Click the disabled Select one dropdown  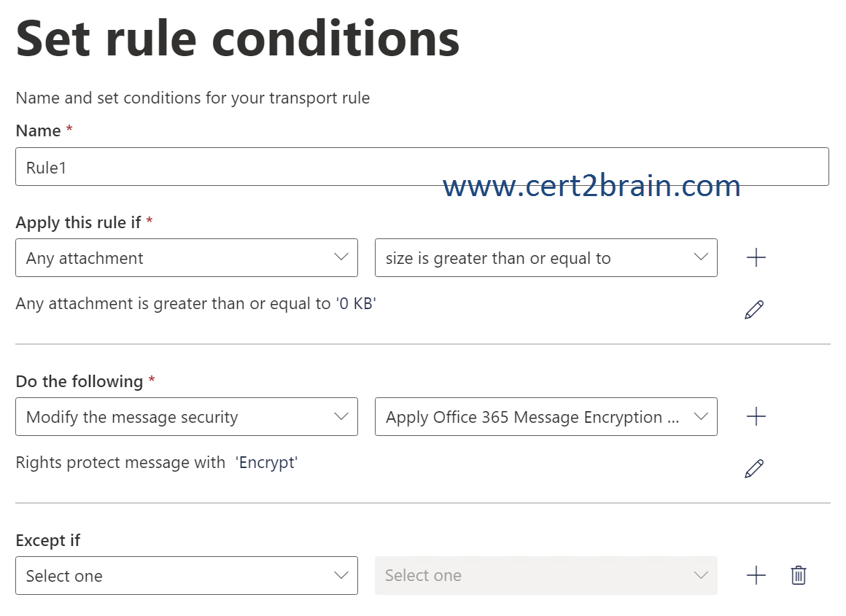[546, 576]
